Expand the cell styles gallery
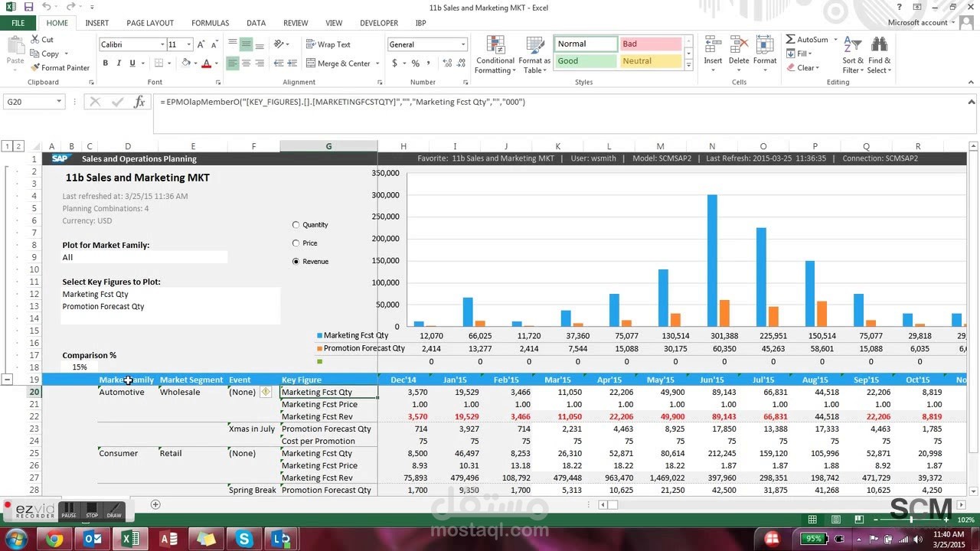 click(x=688, y=67)
